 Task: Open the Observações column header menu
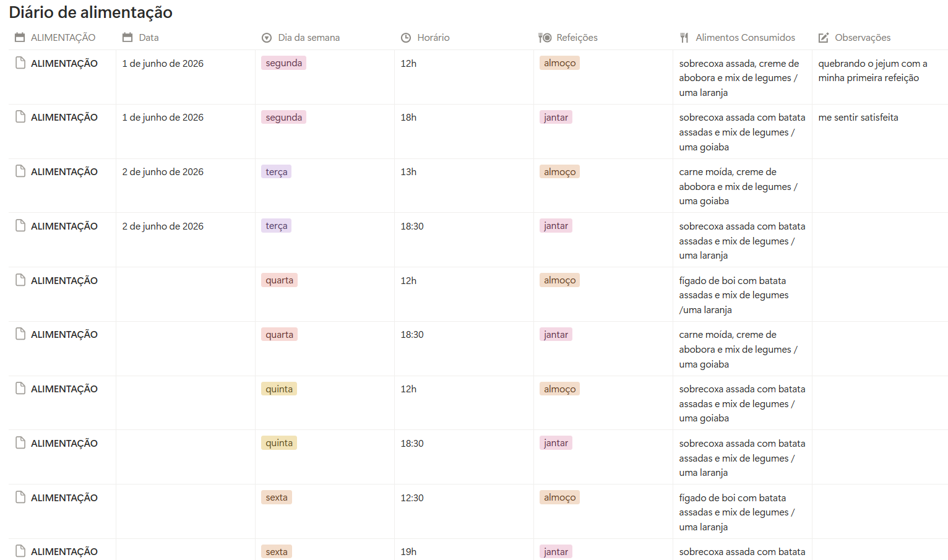(863, 38)
